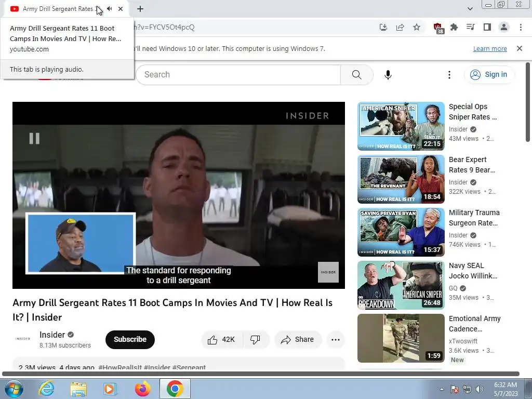The image size is (532, 399).
Task: Click the Emotional Army Cadence title
Action: [x=475, y=323]
